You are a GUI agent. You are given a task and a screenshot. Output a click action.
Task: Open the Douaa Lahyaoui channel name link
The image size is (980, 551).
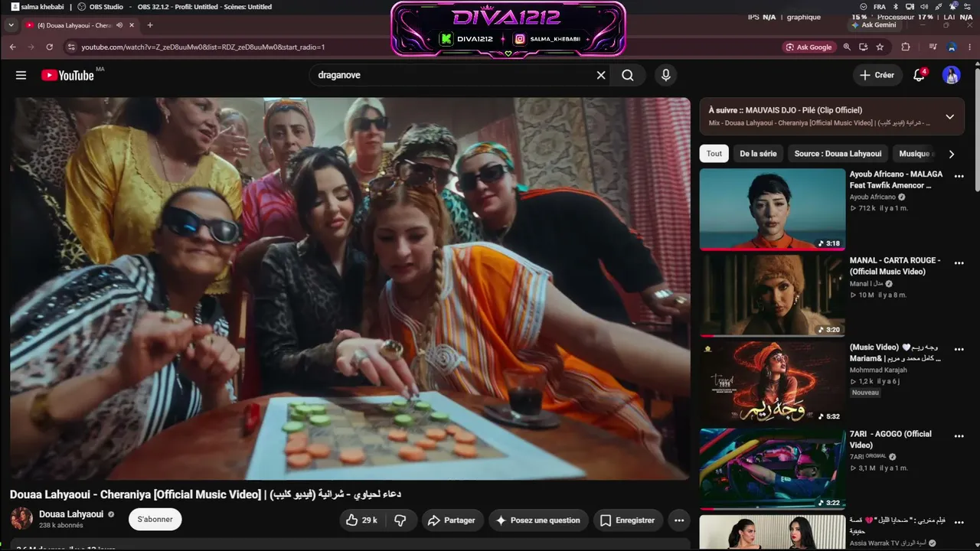pos(71,514)
